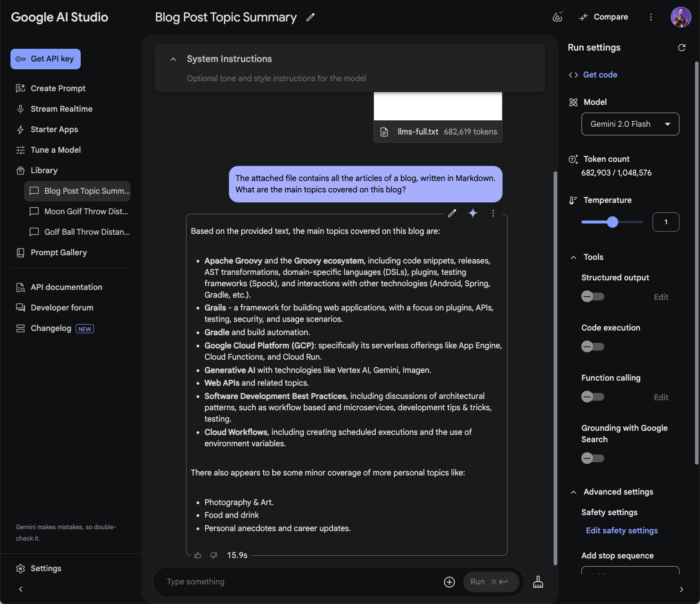The image size is (700, 604).
Task: Click the Google AI Studio logo
Action: [59, 17]
